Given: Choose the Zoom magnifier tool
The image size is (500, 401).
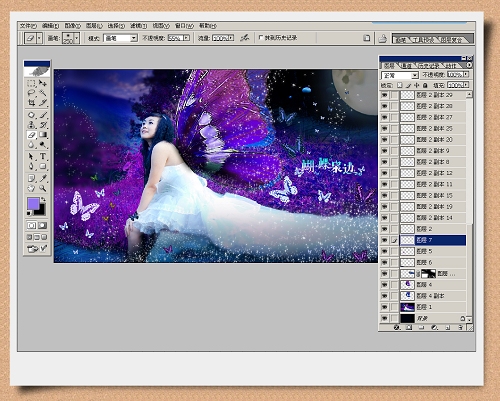Looking at the screenshot, I should (43, 188).
